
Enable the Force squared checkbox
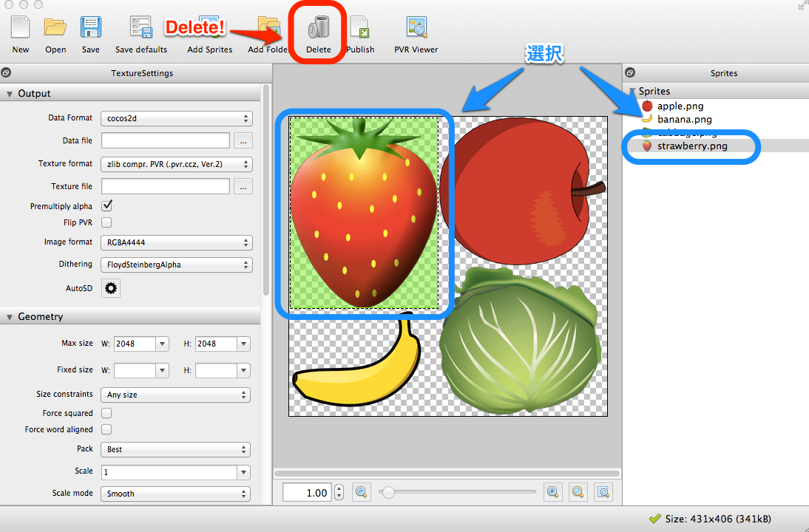point(106,414)
